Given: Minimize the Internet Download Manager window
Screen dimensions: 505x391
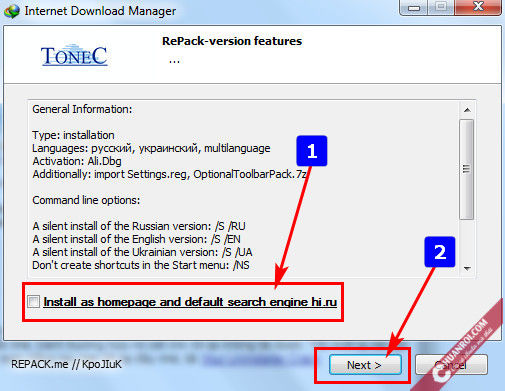Looking at the screenshot, I should coord(414,7).
